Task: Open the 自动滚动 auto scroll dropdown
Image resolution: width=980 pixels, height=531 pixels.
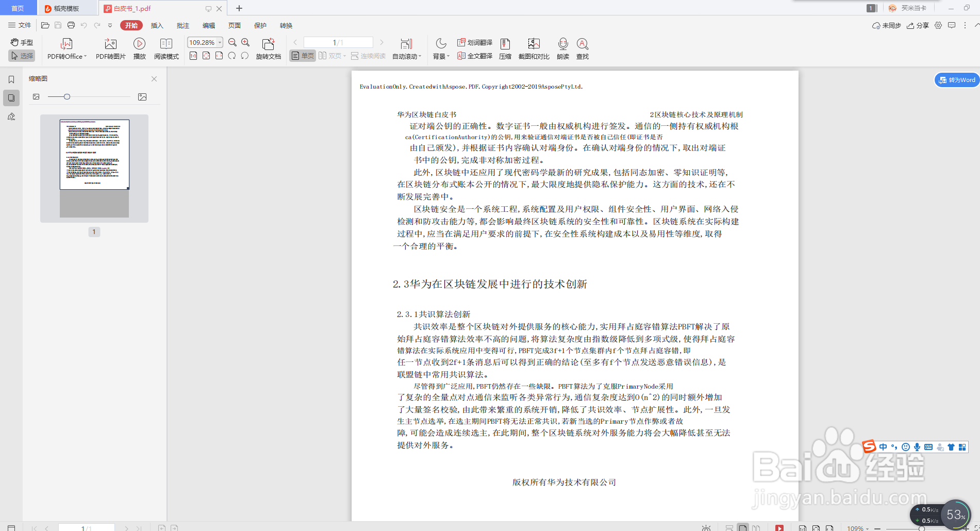Action: point(407,49)
